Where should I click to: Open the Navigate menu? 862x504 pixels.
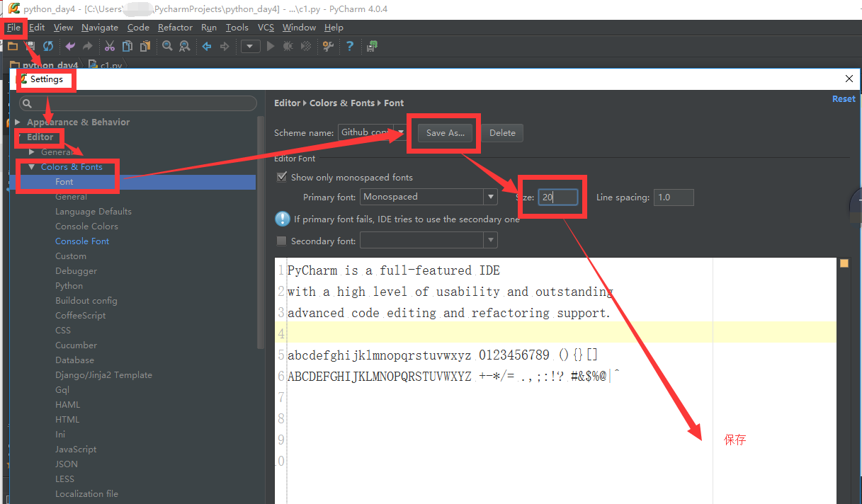click(x=100, y=27)
